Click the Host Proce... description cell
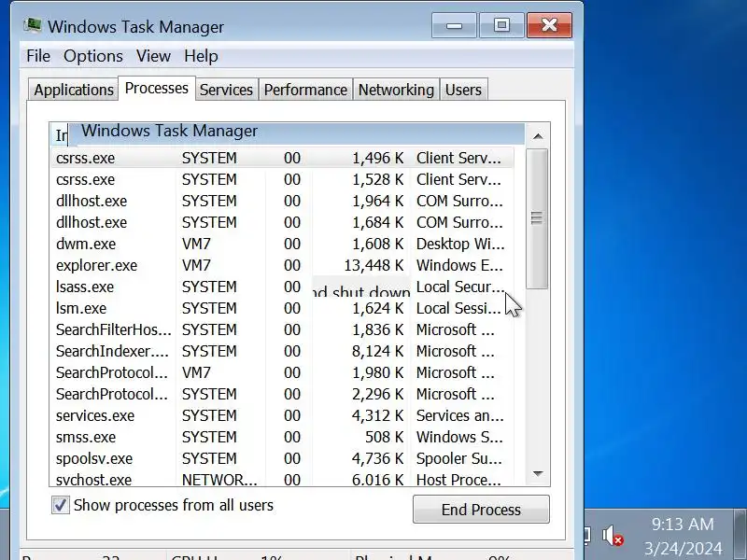This screenshot has width=747, height=560. [458, 480]
